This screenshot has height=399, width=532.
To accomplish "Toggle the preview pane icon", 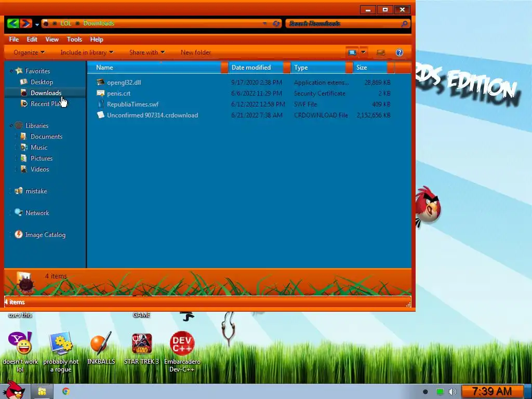I will pyautogui.click(x=381, y=52).
